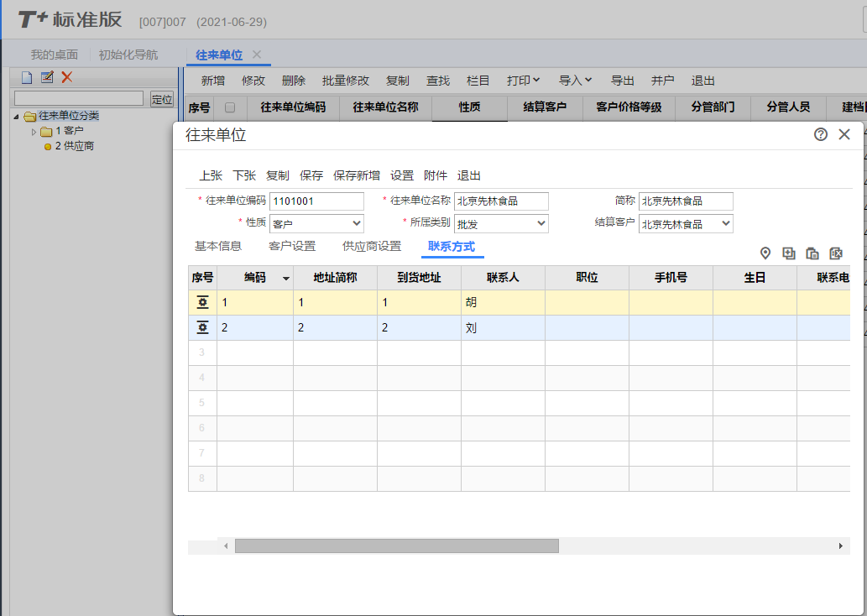
Task: Click the 手机号 column header
Action: 671,278
